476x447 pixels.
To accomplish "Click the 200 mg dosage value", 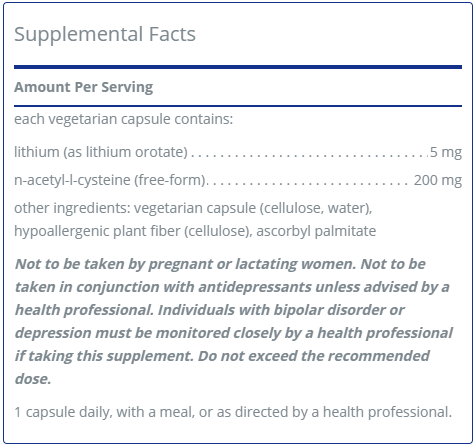I will [x=438, y=180].
